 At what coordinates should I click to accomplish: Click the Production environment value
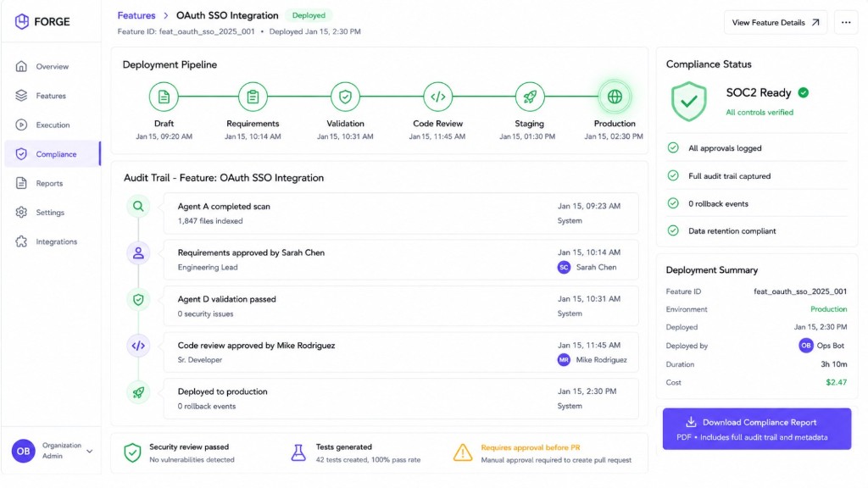click(829, 309)
